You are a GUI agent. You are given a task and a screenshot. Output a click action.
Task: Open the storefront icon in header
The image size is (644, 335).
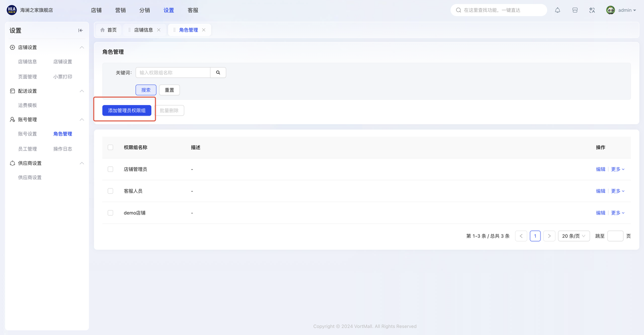point(575,10)
